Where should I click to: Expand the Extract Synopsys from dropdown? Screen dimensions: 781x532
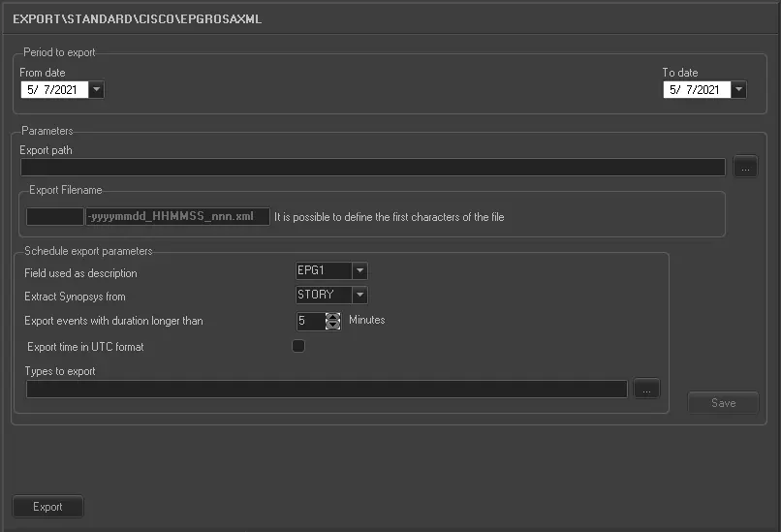tap(359, 295)
